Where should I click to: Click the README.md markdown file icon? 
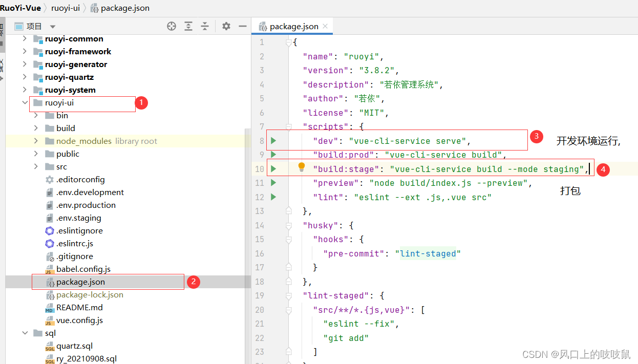pyautogui.click(x=50, y=308)
